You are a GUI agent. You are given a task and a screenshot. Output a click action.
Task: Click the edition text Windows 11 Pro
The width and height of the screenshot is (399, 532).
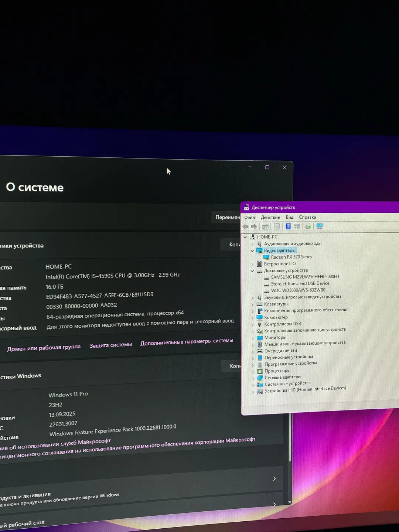tap(68, 395)
